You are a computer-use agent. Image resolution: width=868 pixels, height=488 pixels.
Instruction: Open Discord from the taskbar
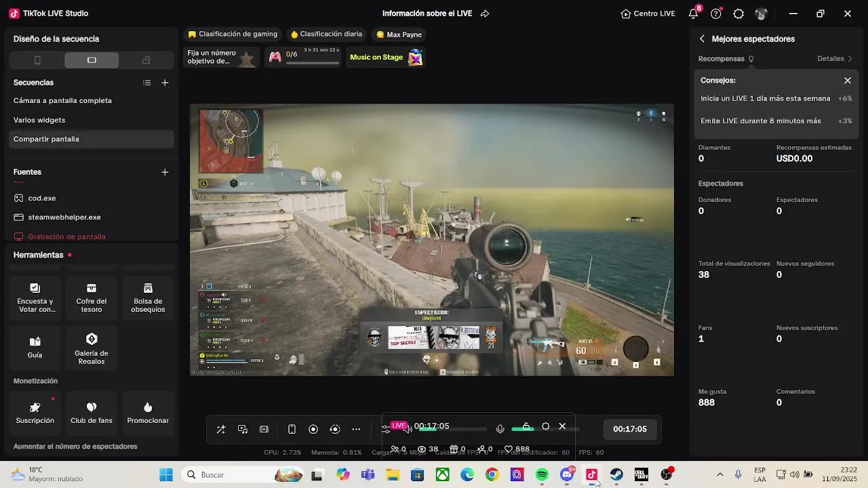[567, 474]
